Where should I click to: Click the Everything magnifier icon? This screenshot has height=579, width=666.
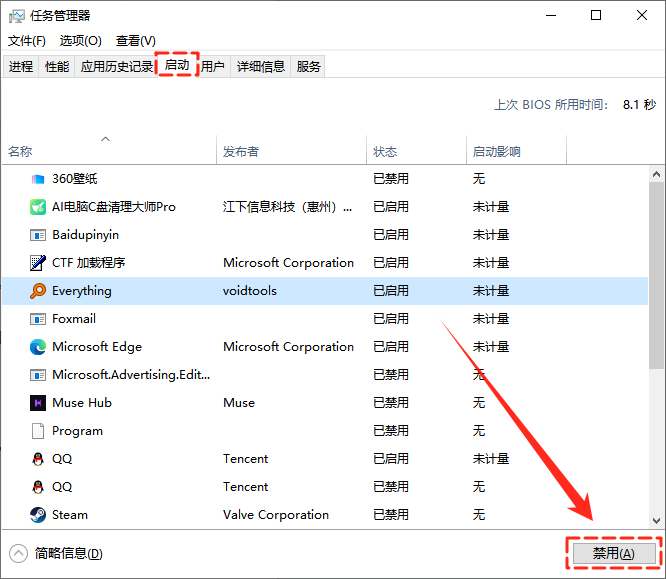(x=38, y=291)
